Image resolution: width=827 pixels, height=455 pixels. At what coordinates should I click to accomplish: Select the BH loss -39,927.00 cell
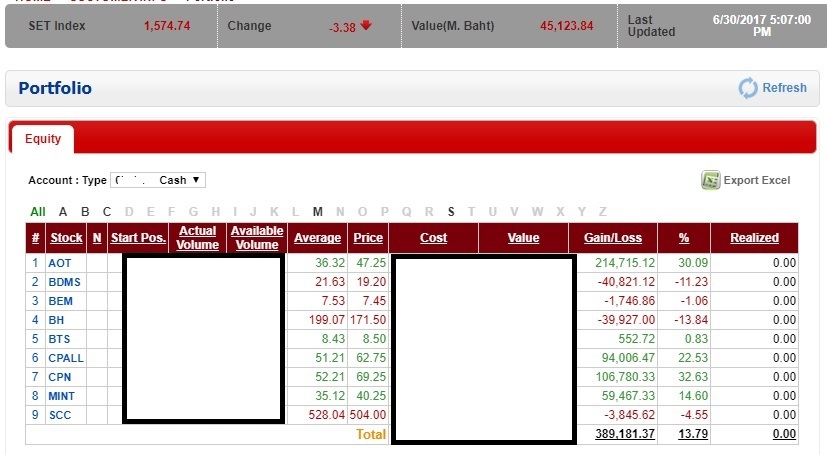click(x=626, y=320)
